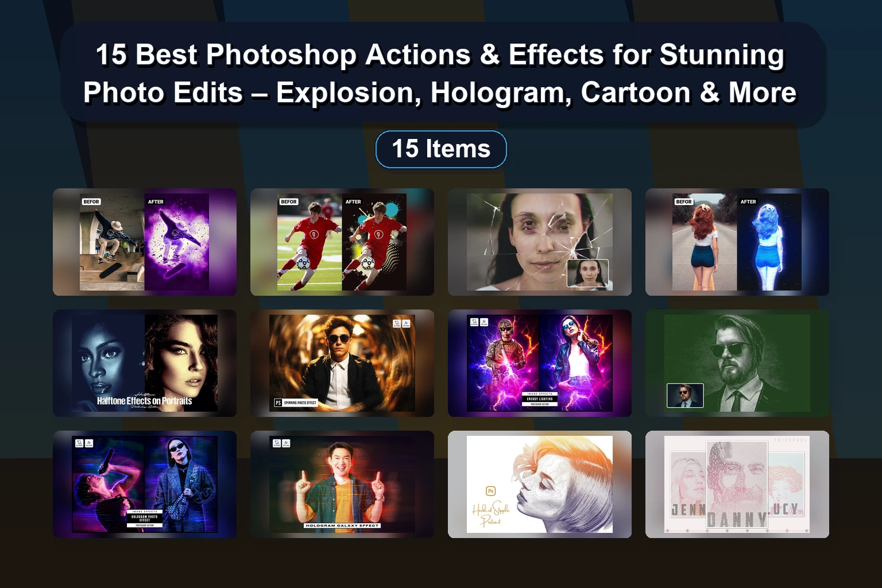Open the soccer player paint splash thumbnail

coord(342,242)
